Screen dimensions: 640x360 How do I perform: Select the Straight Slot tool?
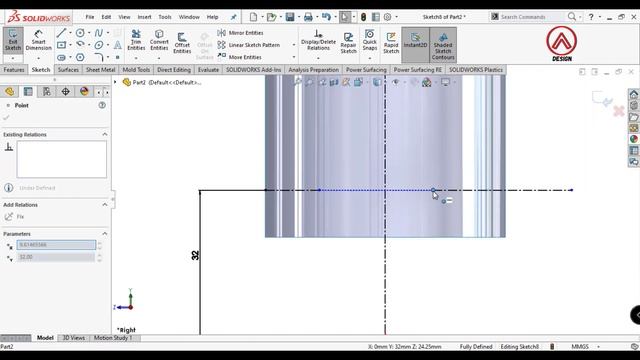click(61, 57)
